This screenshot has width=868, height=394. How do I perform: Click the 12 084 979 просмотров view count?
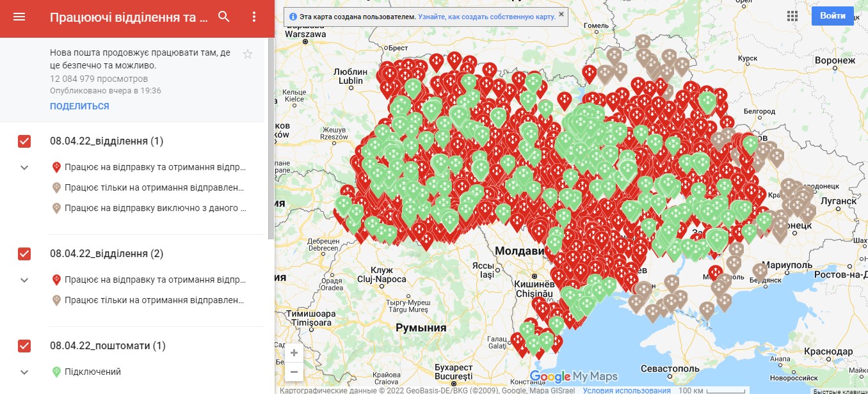coord(99,79)
